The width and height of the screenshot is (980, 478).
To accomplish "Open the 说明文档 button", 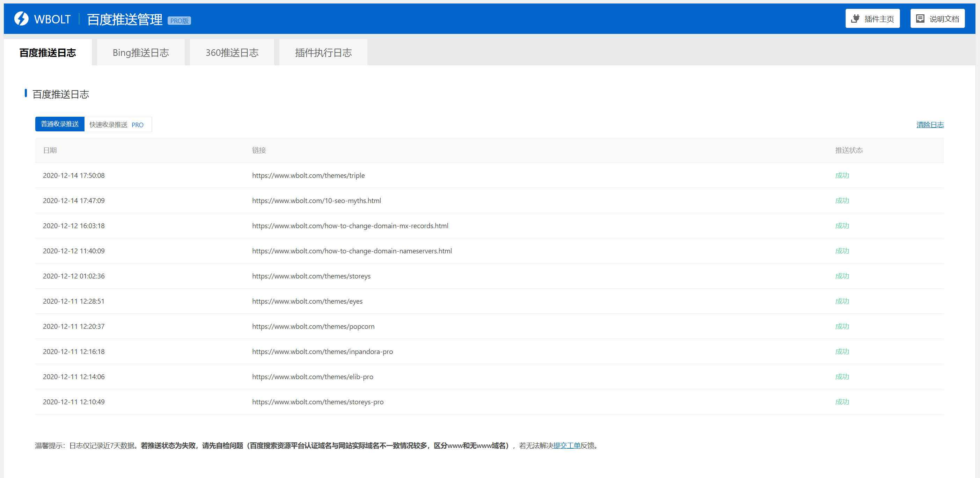I will click(x=937, y=19).
